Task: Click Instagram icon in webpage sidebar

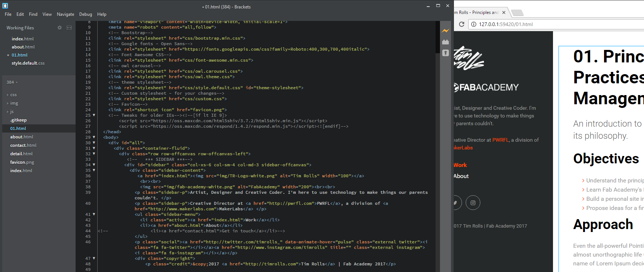Action: pyautogui.click(x=473, y=203)
